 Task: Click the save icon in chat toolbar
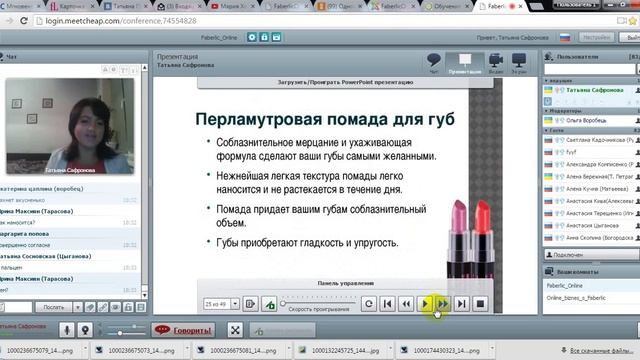141,307
